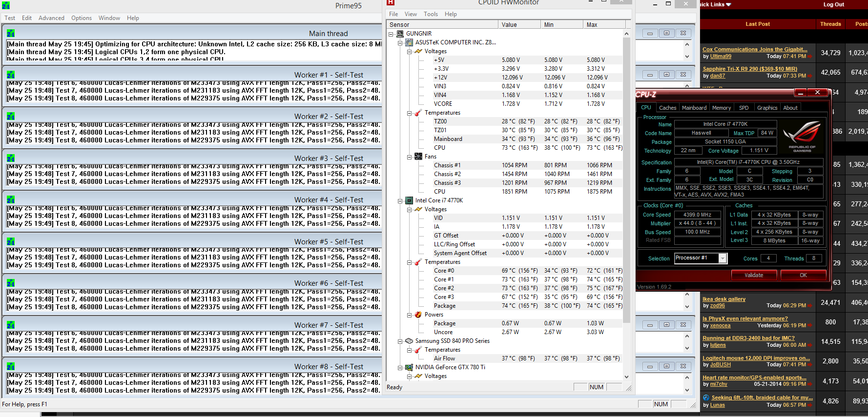Screen dimensions: 868x417
Task: Click the Worker #8 Self-Test window icon
Action: (x=11, y=366)
